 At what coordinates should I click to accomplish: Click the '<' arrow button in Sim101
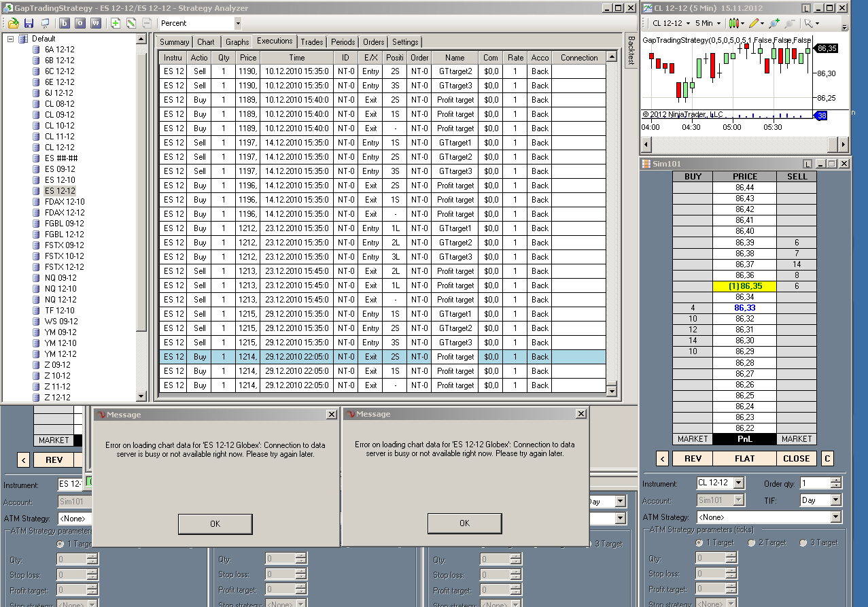[663, 459]
